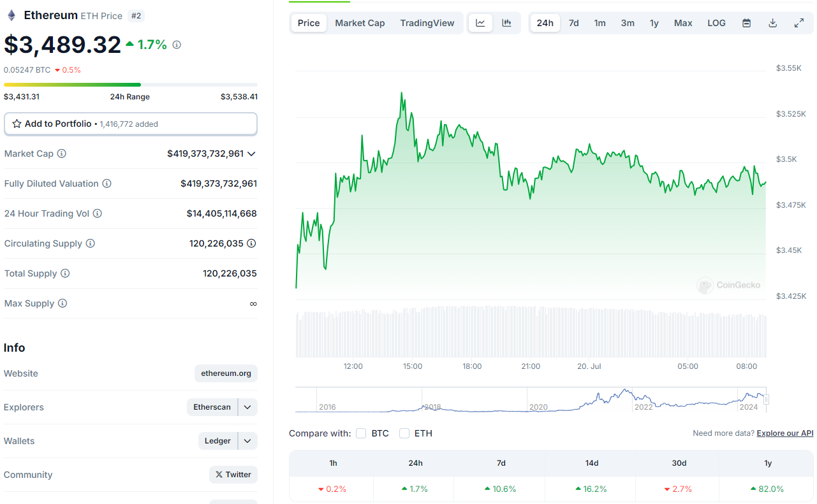Open the Max Supply info icon

click(x=62, y=303)
